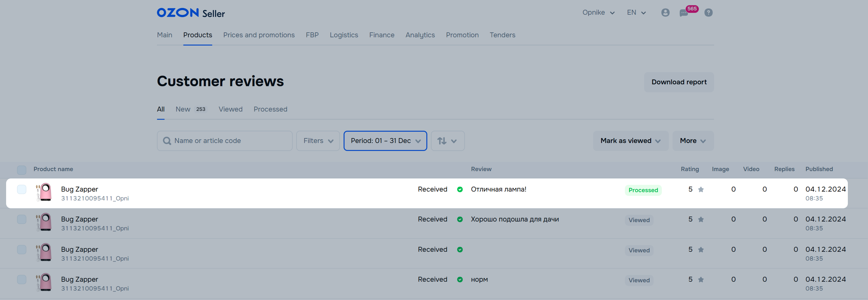Open the Promotion menu item

(x=462, y=35)
